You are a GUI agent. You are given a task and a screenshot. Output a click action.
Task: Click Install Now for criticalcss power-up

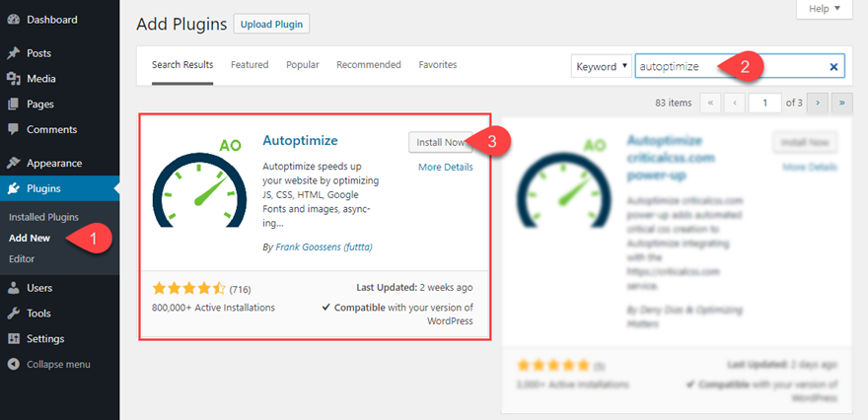point(805,142)
